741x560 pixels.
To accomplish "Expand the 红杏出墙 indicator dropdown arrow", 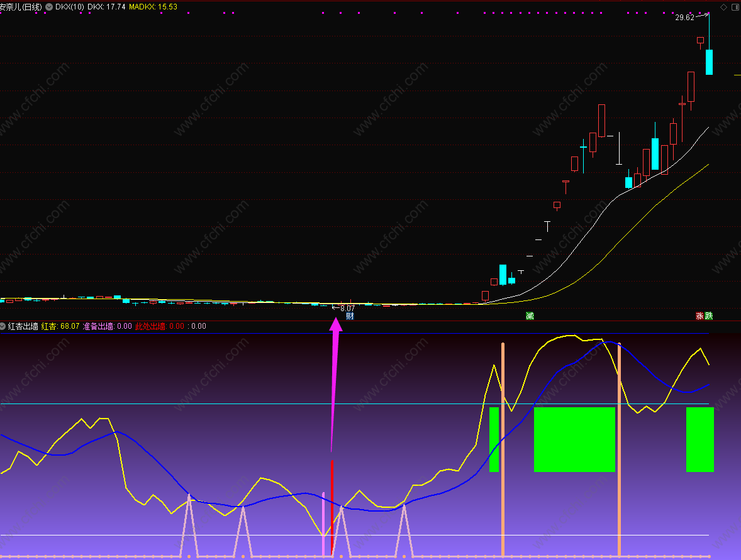I will 3,326.
